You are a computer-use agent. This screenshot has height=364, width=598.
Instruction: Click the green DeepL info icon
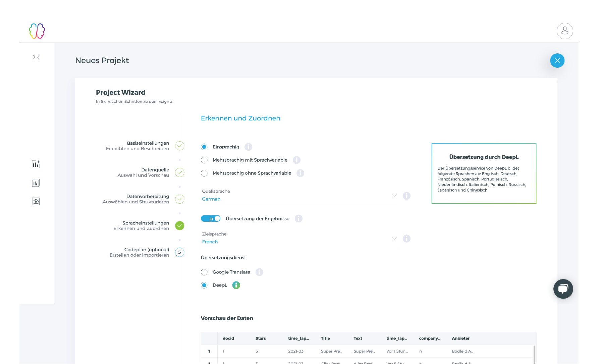[x=236, y=285]
